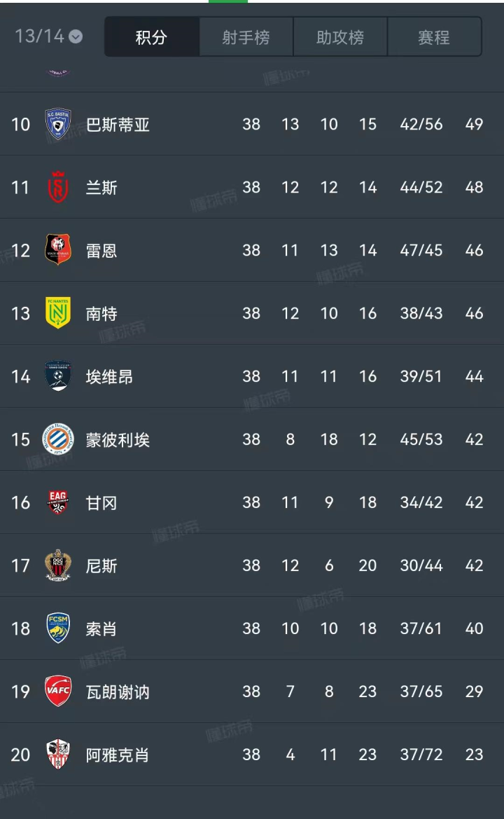Click the Guingamp EAG logo
The height and width of the screenshot is (819, 504).
coord(58,502)
